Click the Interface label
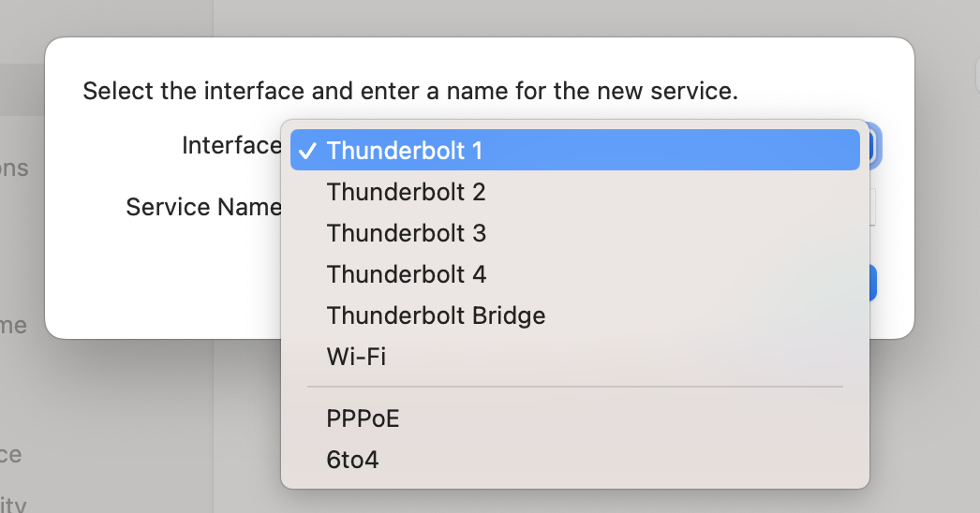Image resolution: width=980 pixels, height=513 pixels. [231, 146]
